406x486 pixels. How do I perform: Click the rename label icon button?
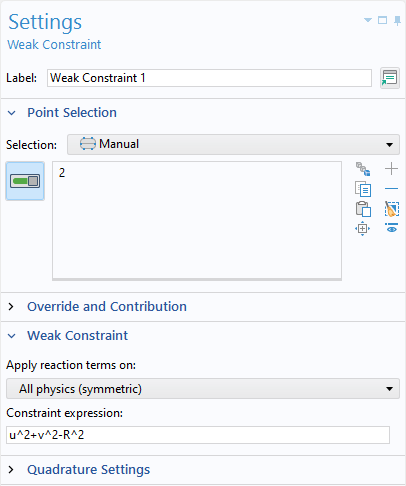pos(390,78)
